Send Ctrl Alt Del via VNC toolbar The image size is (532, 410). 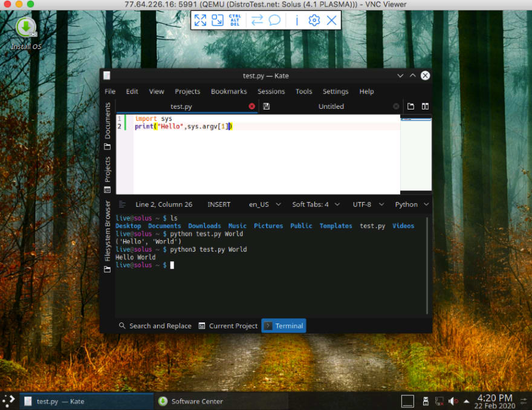235,21
